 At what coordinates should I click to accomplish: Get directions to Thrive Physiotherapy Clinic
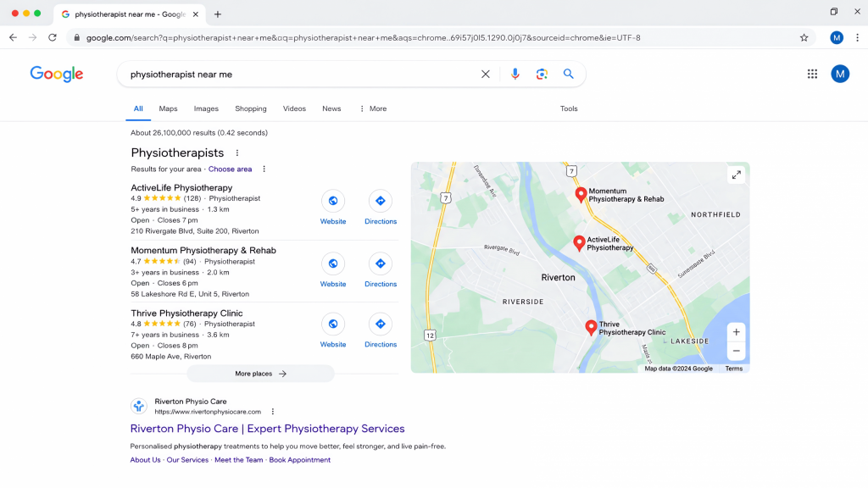pos(381,324)
